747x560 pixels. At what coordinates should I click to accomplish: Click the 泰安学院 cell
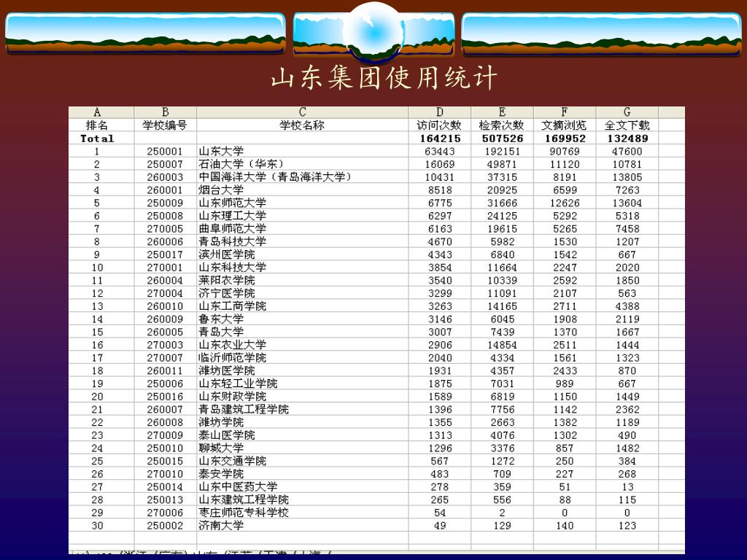click(303, 473)
